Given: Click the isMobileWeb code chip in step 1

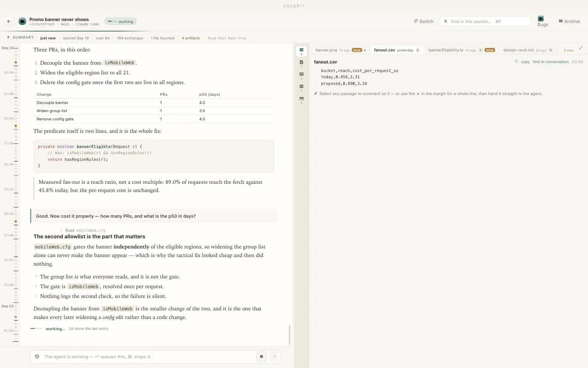Looking at the screenshot, I should click(x=119, y=63).
